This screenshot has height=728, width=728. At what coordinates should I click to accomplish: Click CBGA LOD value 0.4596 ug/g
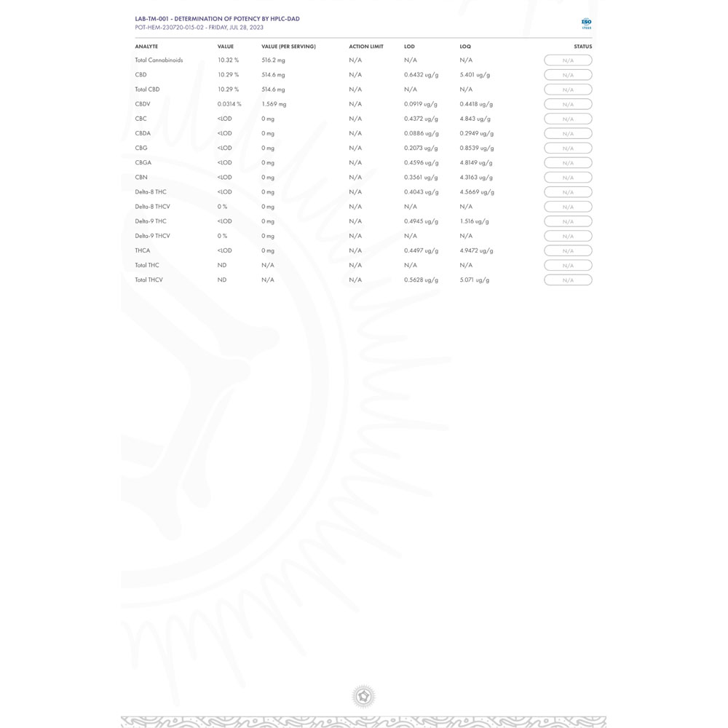pyautogui.click(x=421, y=162)
